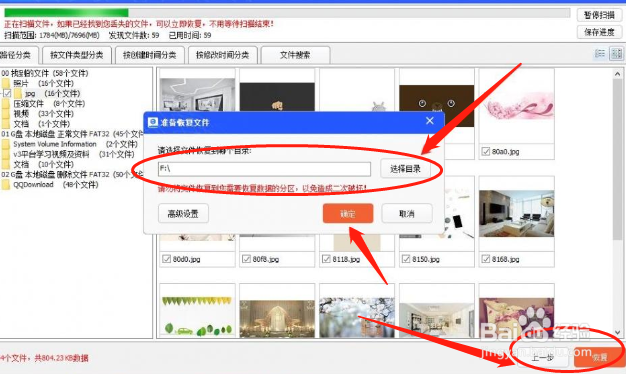Select wedding hall thumbnail

[277, 319]
